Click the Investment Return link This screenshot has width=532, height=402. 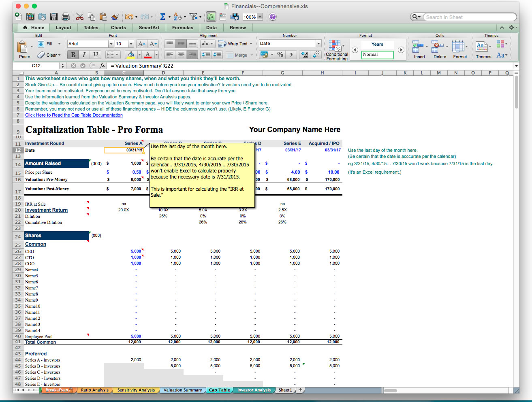(x=46, y=210)
